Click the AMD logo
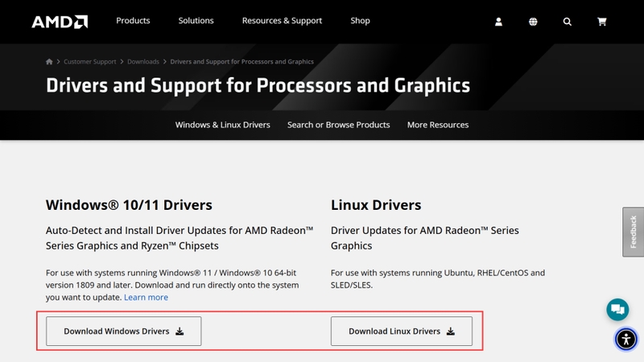 click(x=60, y=22)
